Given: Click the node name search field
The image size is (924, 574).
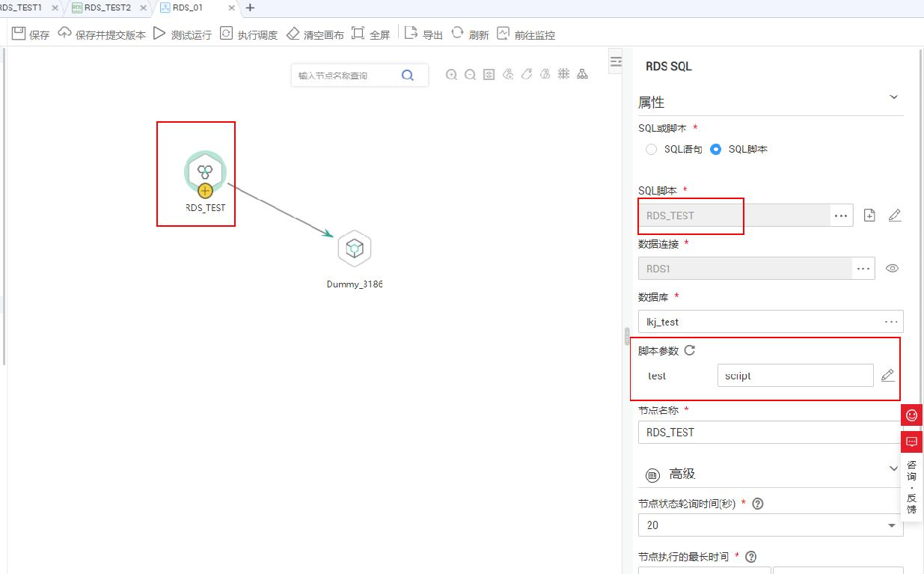Looking at the screenshot, I should [x=345, y=75].
